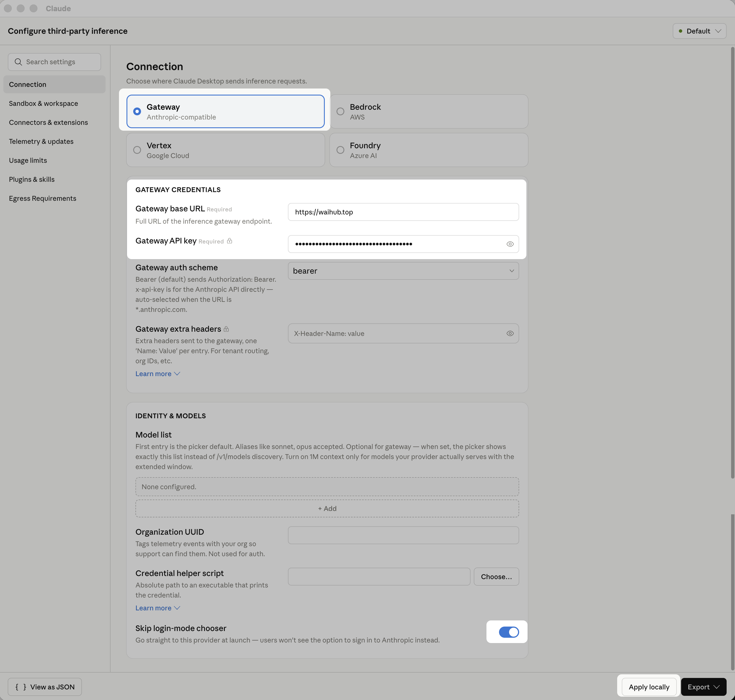
Task: Click the Gateway extra headers input
Action: (x=403, y=334)
